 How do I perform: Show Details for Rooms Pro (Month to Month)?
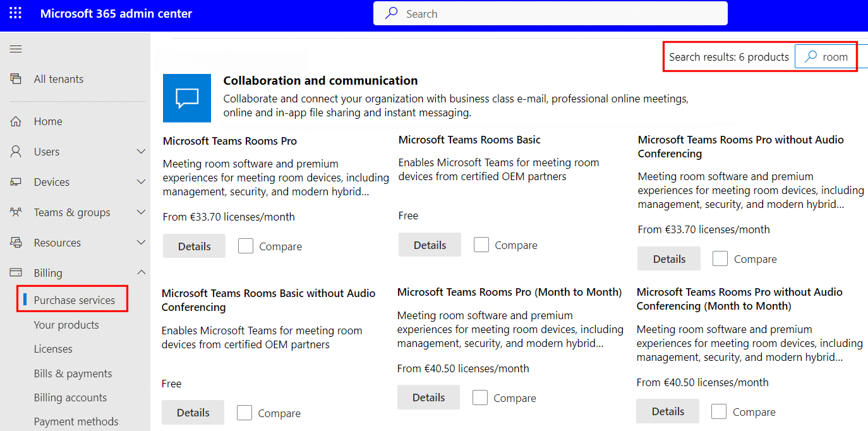tap(428, 398)
